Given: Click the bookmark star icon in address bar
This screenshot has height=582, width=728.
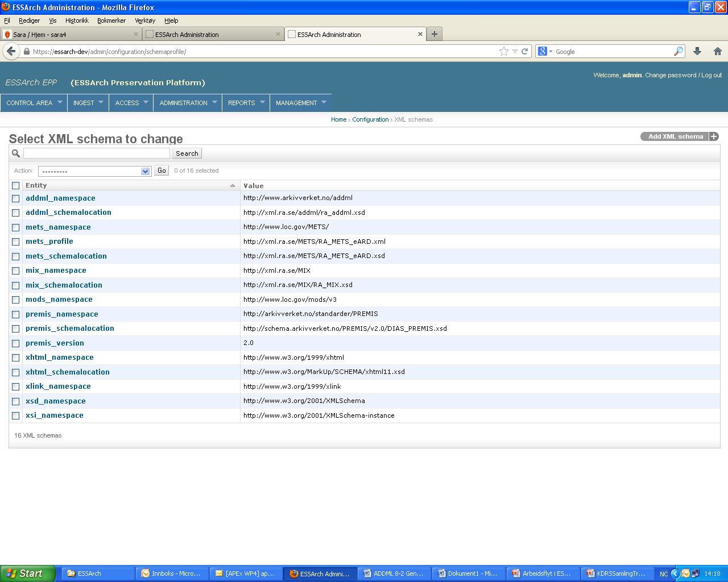Looking at the screenshot, I should click(504, 51).
